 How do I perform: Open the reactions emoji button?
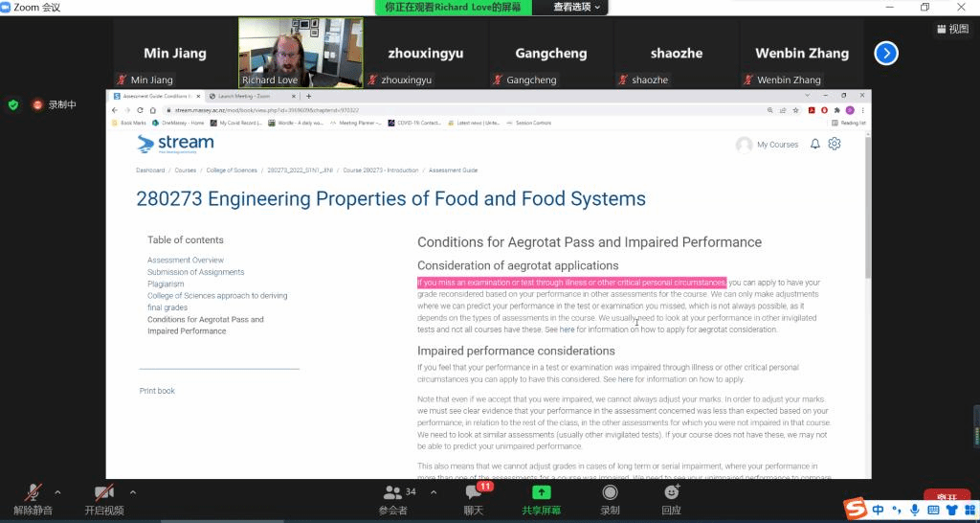tap(671, 496)
